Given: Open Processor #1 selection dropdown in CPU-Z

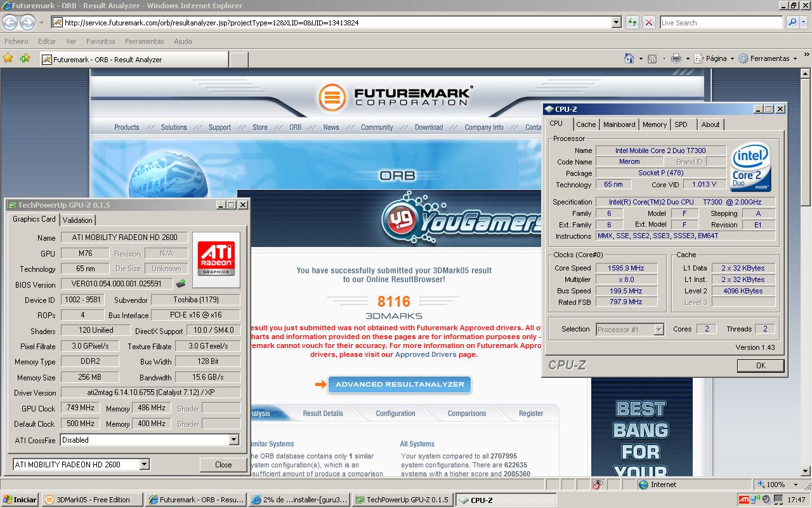Looking at the screenshot, I should point(658,329).
